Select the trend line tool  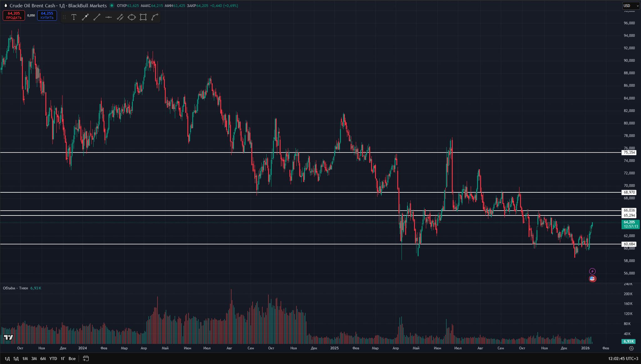[97, 17]
